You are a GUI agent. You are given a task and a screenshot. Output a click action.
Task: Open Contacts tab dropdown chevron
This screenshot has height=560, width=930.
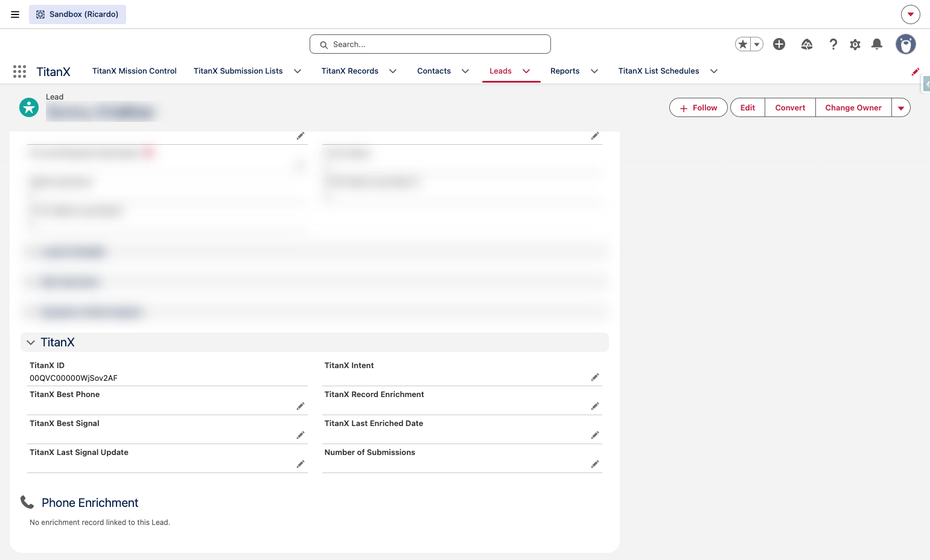coord(465,71)
